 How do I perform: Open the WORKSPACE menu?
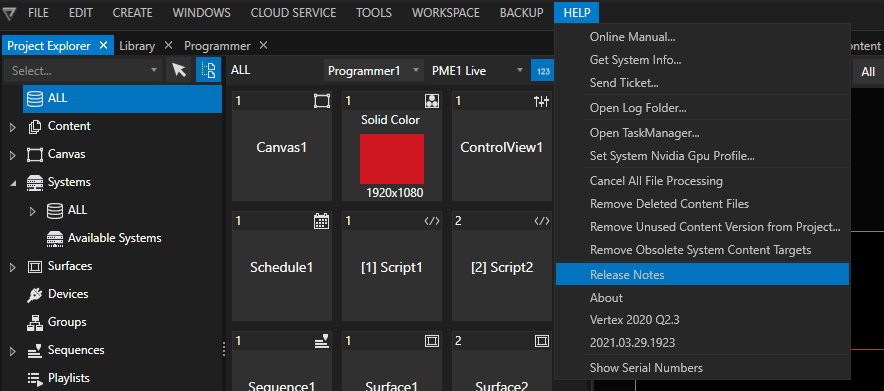pos(446,12)
